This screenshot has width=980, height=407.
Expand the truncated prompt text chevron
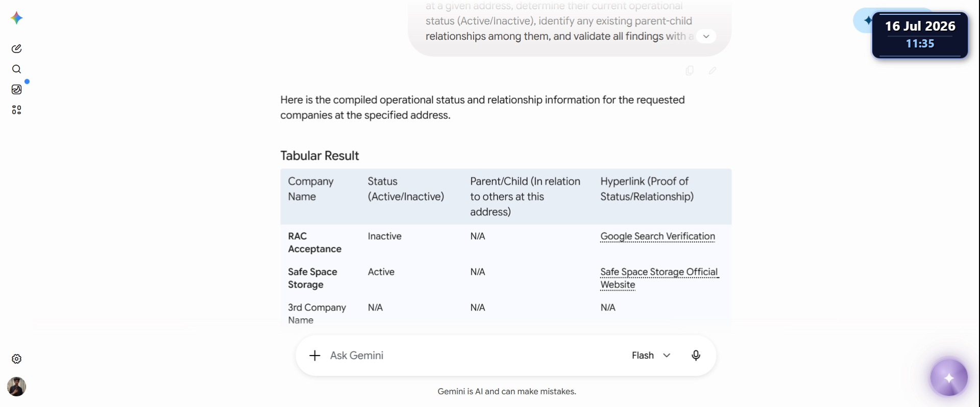pos(706,36)
